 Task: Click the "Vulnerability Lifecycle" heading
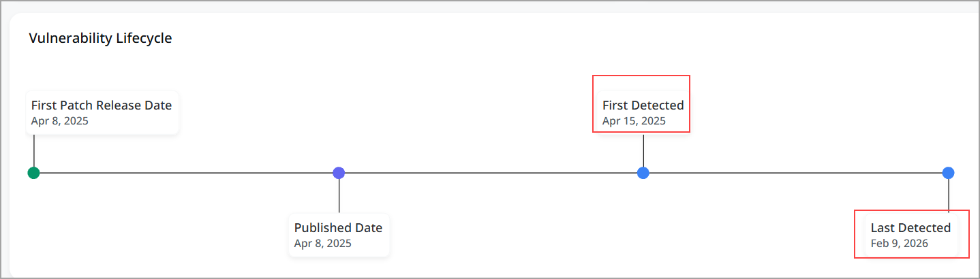[x=100, y=39]
